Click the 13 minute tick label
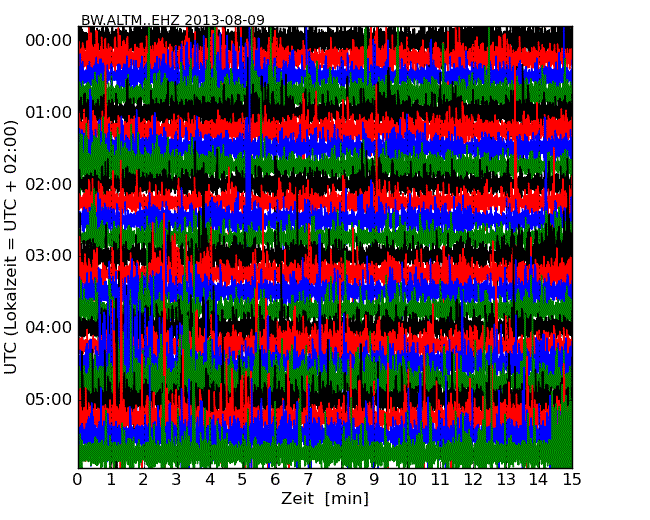The height and width of the screenshot is (520, 650). (x=506, y=480)
